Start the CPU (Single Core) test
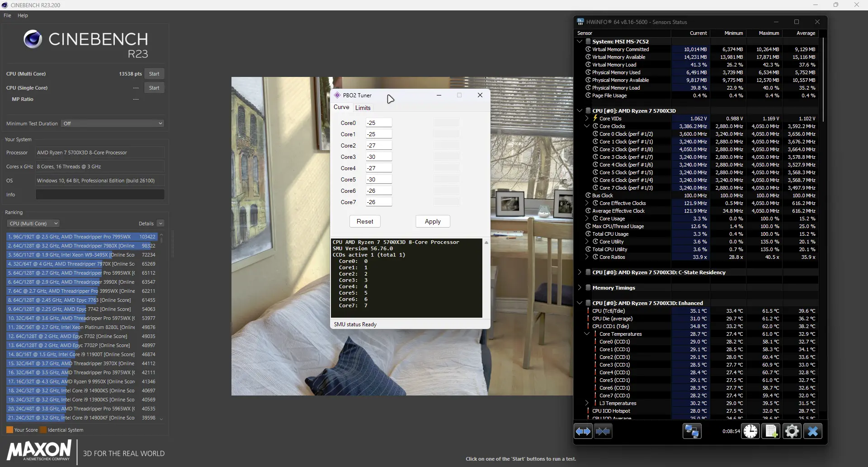This screenshot has height=467, width=868. pos(154,88)
